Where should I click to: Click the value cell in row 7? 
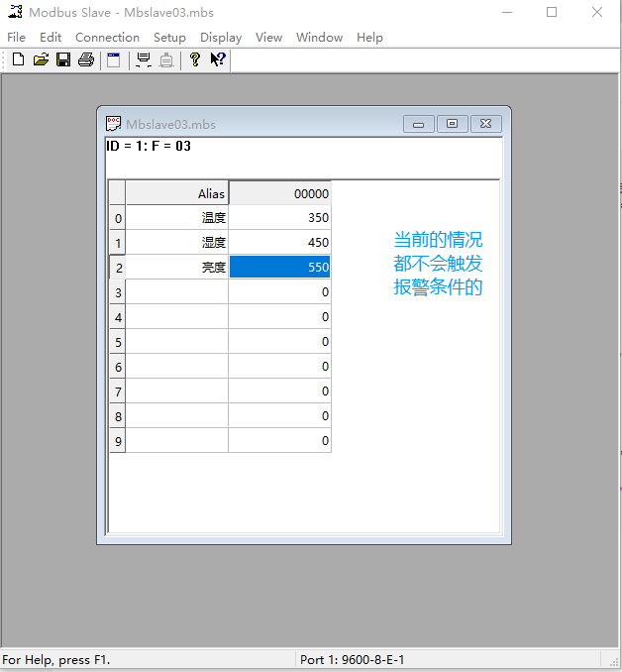point(280,391)
